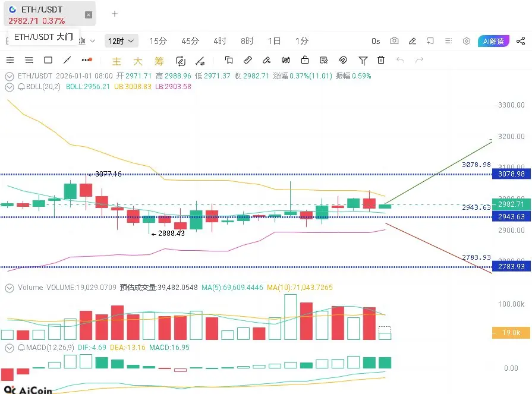Click the filter funnel icon
The image size is (532, 394).
pyautogui.click(x=363, y=61)
